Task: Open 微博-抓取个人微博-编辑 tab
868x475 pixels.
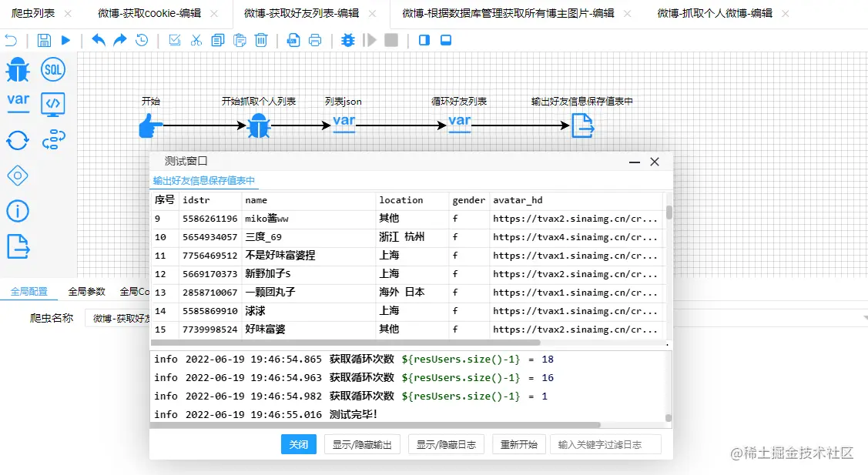Action: [715, 13]
